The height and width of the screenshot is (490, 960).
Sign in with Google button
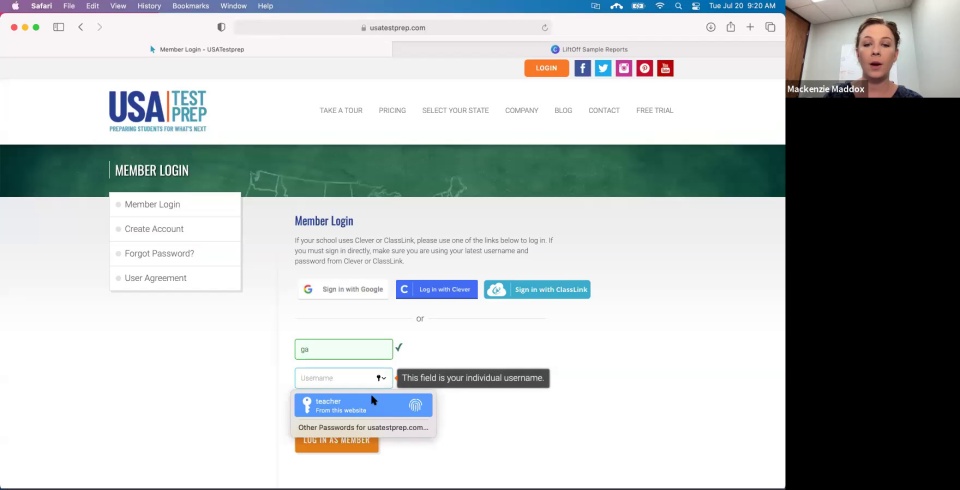344,289
